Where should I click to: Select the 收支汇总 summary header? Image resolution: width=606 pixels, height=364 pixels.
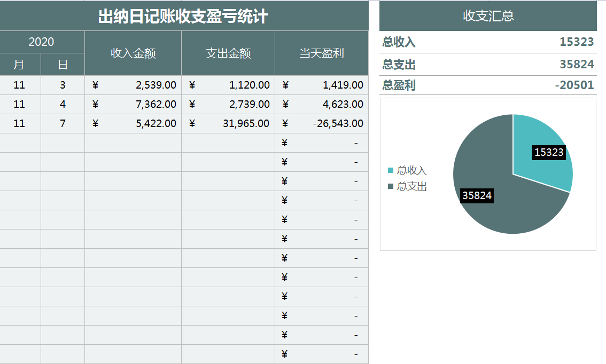(x=488, y=16)
